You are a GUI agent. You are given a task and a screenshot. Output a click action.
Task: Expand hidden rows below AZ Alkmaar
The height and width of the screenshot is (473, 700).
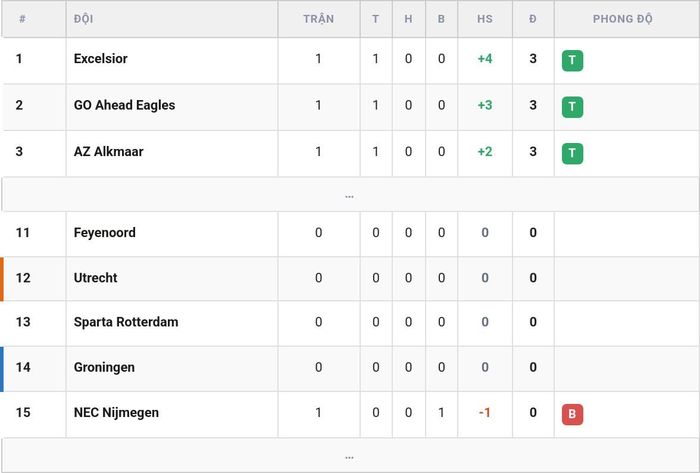coord(350,195)
